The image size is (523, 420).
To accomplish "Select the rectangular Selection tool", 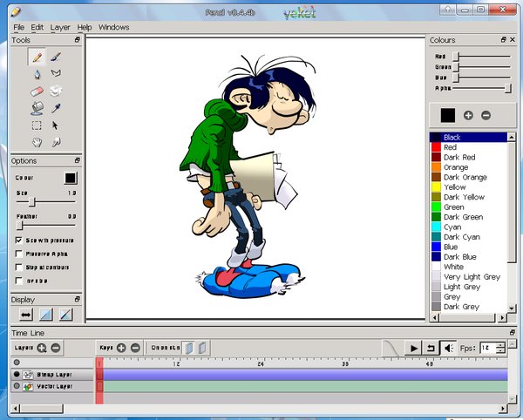I will [x=37, y=125].
